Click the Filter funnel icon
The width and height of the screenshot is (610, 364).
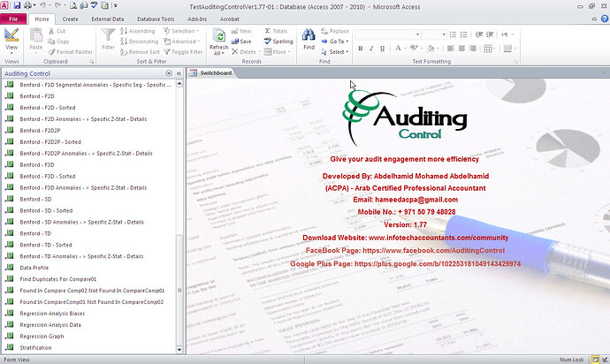[108, 38]
